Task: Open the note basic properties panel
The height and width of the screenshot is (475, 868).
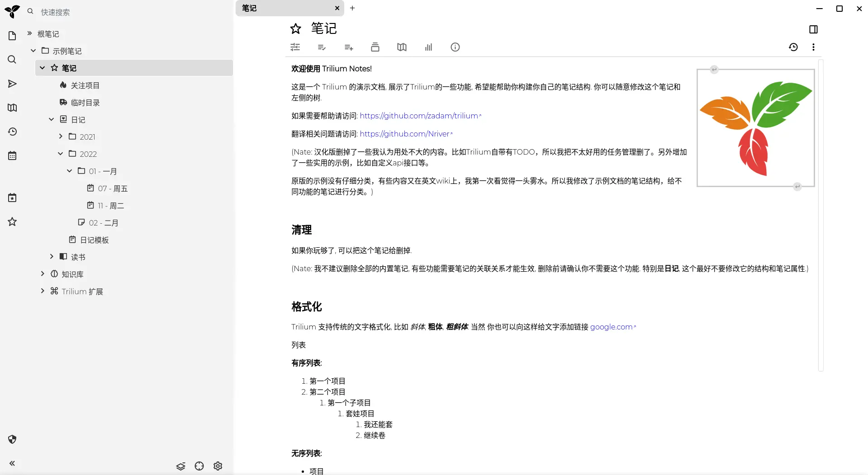Action: click(295, 47)
